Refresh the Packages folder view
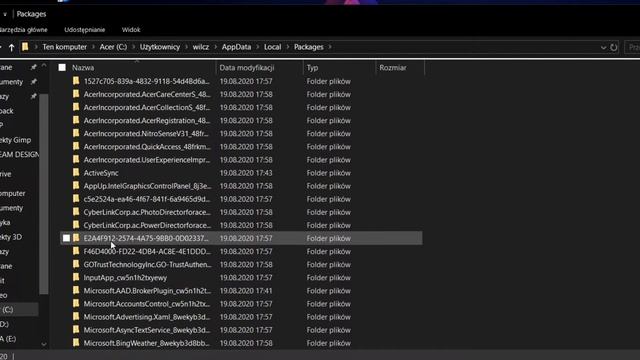Image resolution: width=640 pixels, height=360 pixels. pyautogui.click(x=613, y=47)
